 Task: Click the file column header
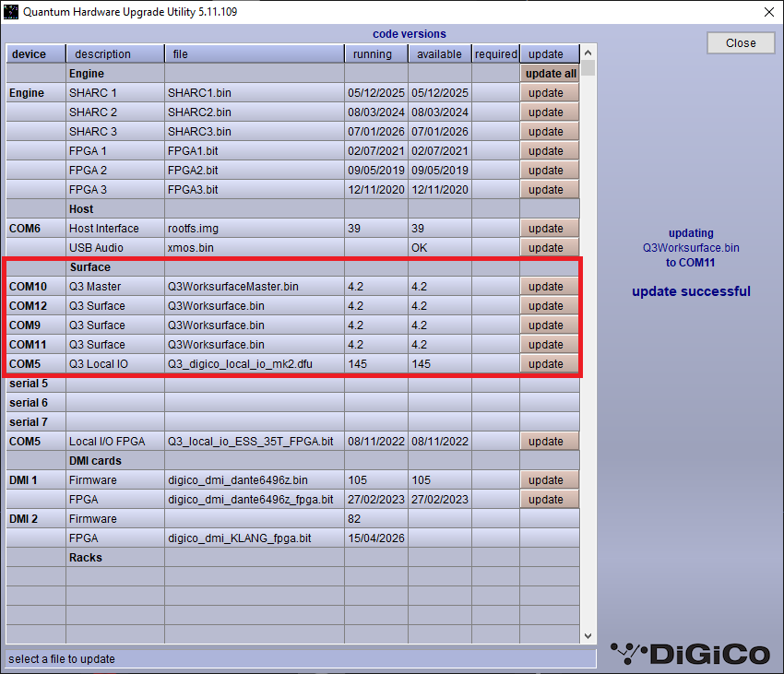(255, 54)
